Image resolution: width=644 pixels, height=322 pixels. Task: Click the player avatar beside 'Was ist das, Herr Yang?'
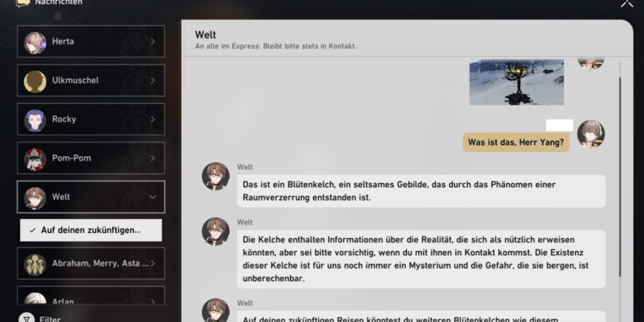(x=591, y=134)
